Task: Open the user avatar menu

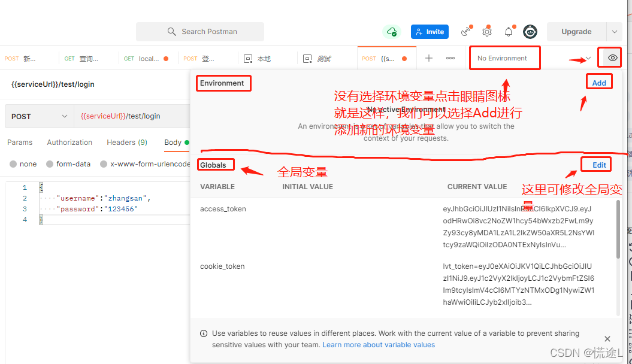Action: point(530,31)
